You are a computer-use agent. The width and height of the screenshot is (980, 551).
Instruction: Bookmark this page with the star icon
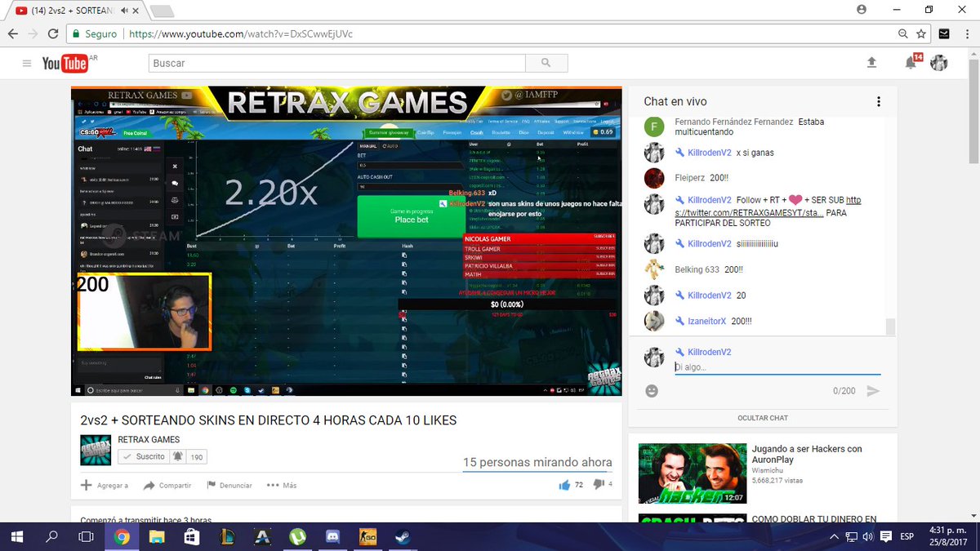[x=921, y=34]
